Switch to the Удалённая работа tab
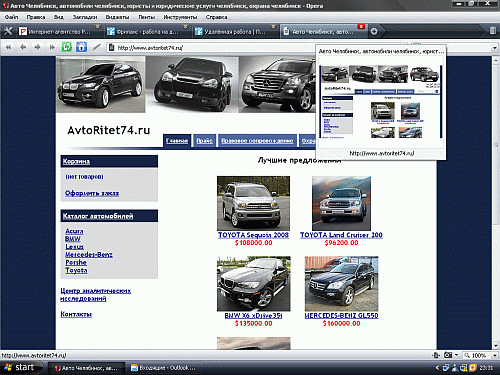 235,32
